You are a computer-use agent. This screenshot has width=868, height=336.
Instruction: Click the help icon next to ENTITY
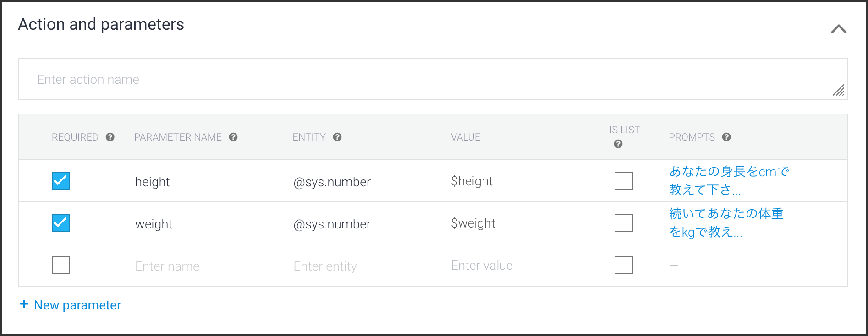click(337, 137)
